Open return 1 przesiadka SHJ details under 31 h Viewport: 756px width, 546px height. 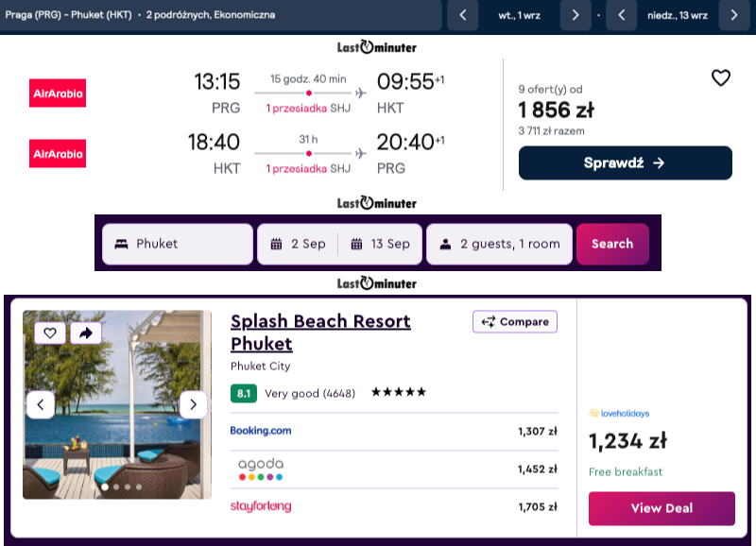[308, 169]
